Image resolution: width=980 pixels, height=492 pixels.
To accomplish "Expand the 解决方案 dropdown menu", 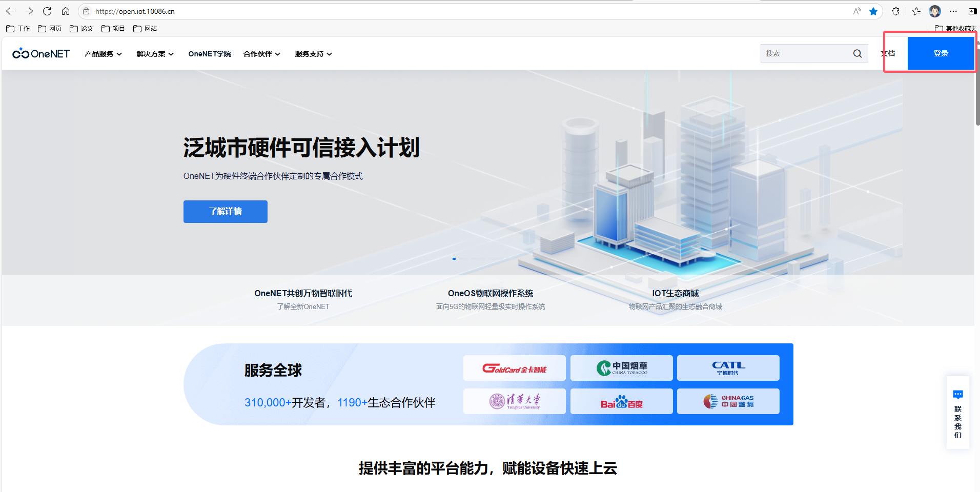I will (155, 54).
